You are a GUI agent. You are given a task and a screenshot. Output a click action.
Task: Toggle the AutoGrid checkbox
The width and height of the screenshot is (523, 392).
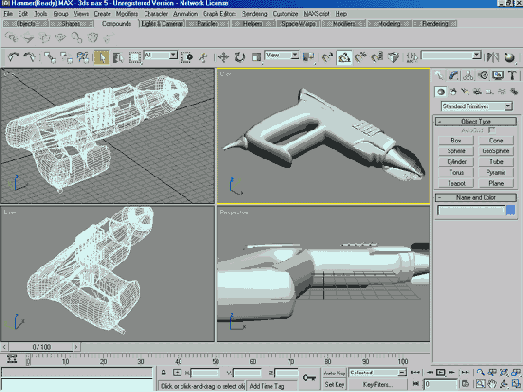click(491, 130)
